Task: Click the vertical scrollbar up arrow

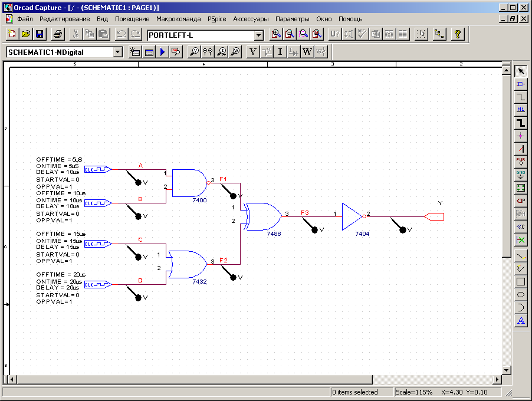Action: (506, 70)
